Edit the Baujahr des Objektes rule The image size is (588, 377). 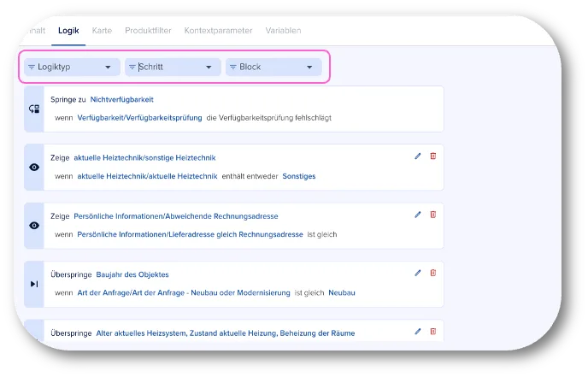(x=418, y=273)
